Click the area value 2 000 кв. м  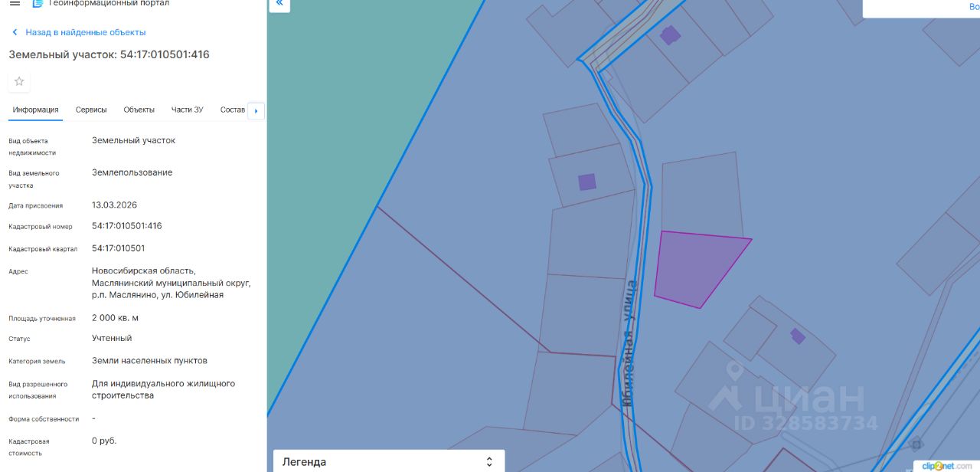coord(115,318)
